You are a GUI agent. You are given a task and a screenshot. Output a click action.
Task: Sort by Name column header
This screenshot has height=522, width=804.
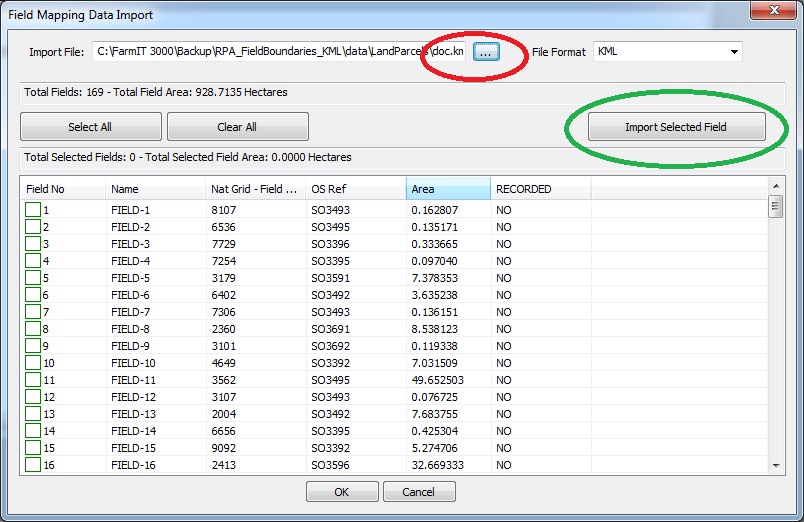(155, 189)
